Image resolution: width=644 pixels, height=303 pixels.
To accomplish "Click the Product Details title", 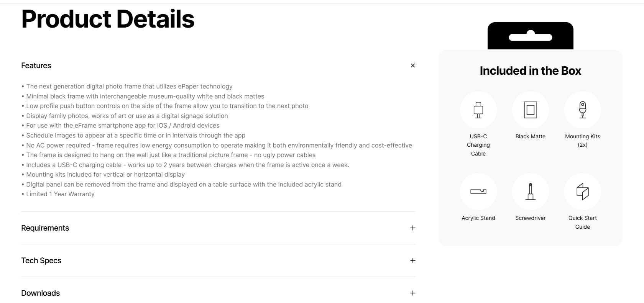I will click(x=108, y=19).
